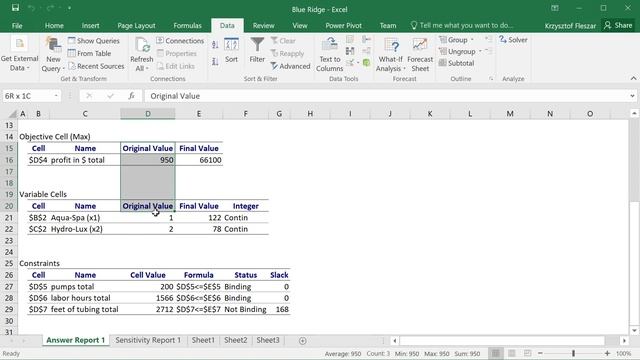640x360 pixels.
Task: Click the Relationships icon
Action: tap(367, 51)
